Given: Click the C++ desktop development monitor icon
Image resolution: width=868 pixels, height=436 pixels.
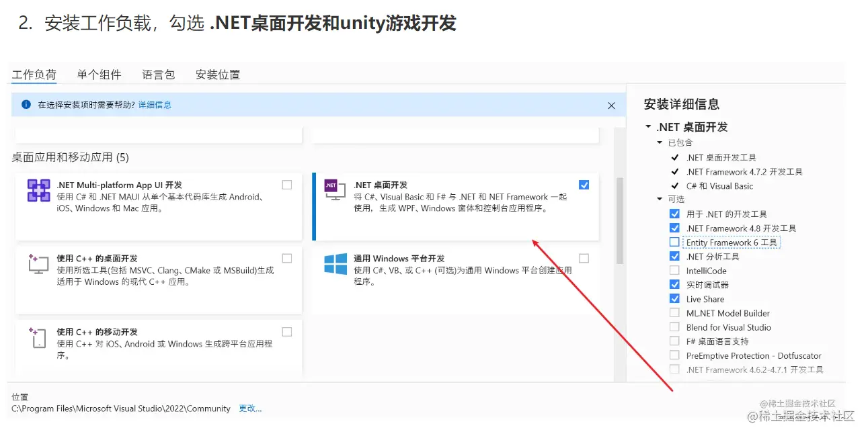Looking at the screenshot, I should (38, 263).
